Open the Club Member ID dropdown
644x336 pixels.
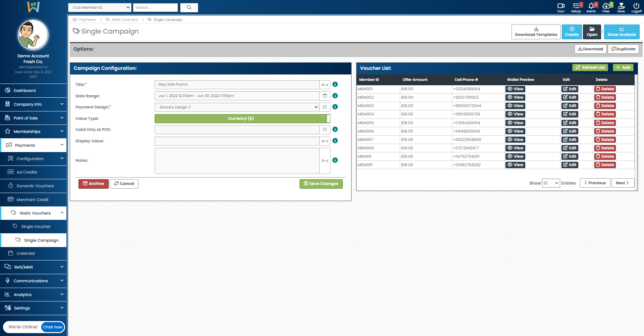click(x=100, y=7)
